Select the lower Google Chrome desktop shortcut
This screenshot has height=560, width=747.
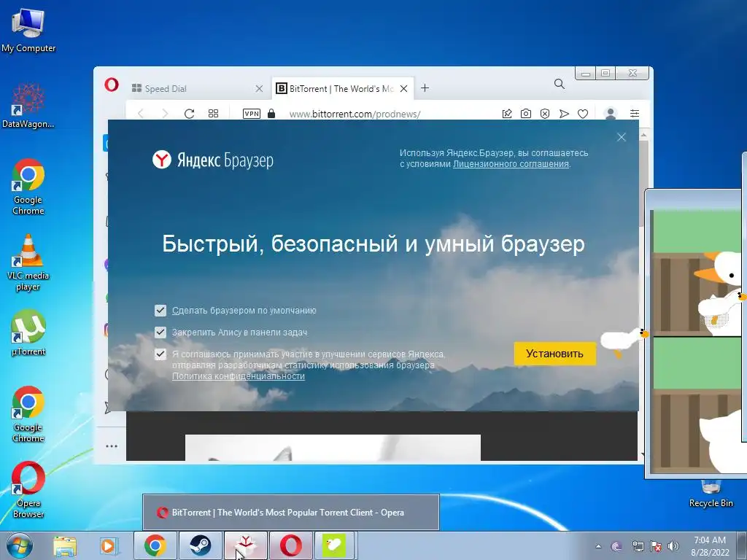pos(28,414)
